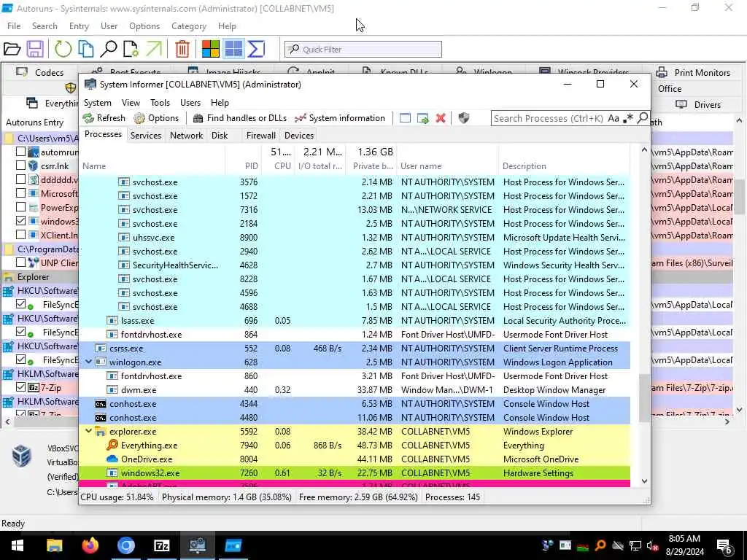Focus the Quick Filter box in Autoruns
The height and width of the screenshot is (560, 747).
[363, 49]
